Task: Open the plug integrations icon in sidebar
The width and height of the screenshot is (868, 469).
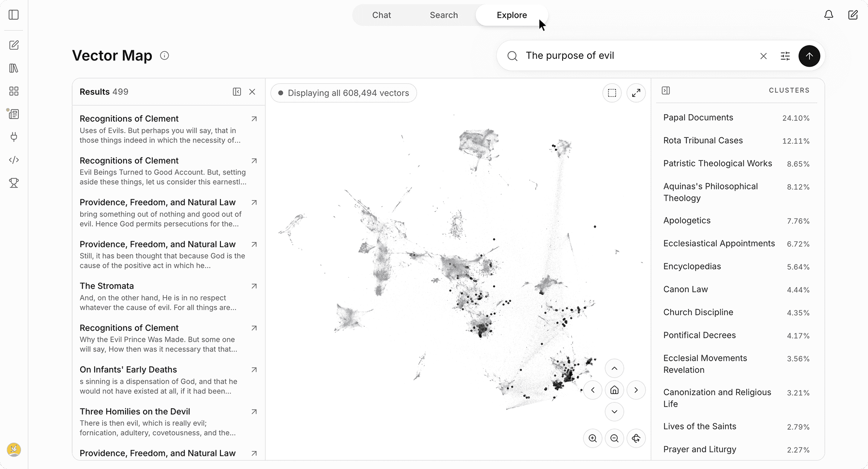Action: tap(14, 137)
